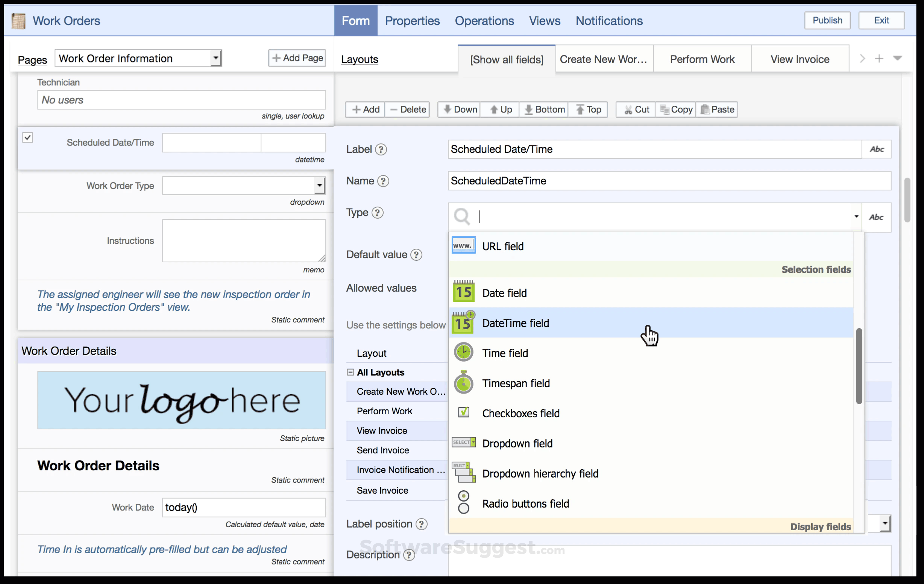The image size is (924, 584).
Task: Collapse the All Layouts tree node
Action: 350,372
